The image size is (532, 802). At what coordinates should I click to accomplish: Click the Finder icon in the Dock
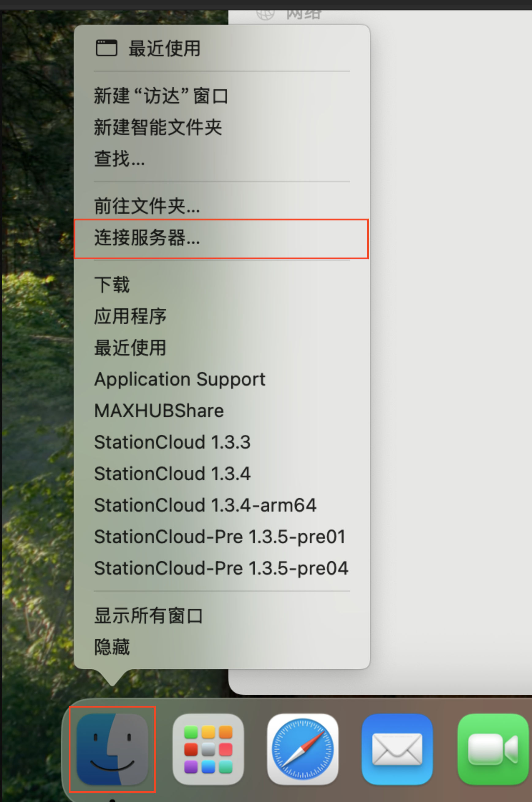tap(112, 749)
